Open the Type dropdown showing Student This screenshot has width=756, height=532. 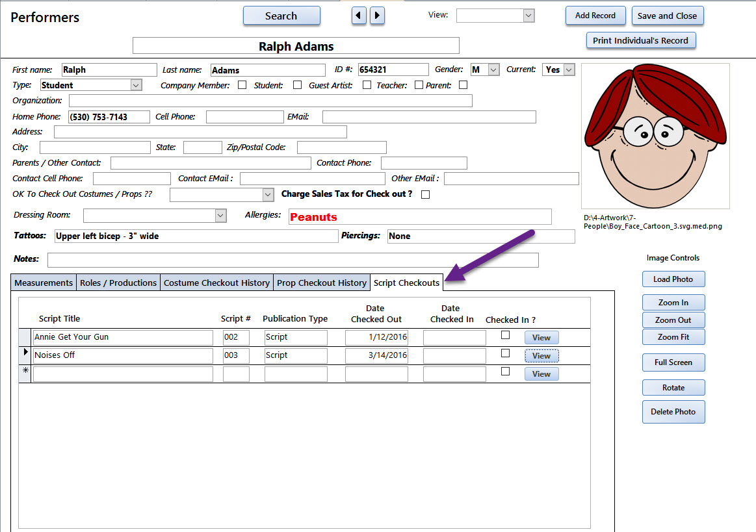pyautogui.click(x=136, y=85)
